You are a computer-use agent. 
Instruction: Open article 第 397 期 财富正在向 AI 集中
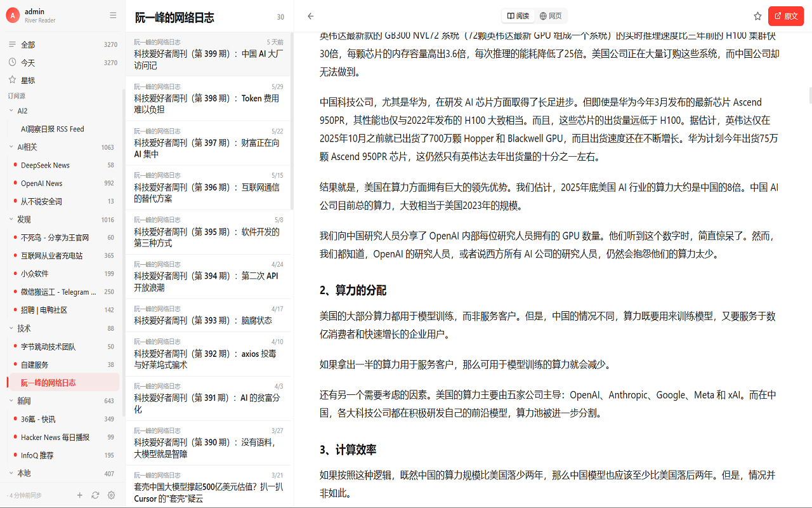208,143
